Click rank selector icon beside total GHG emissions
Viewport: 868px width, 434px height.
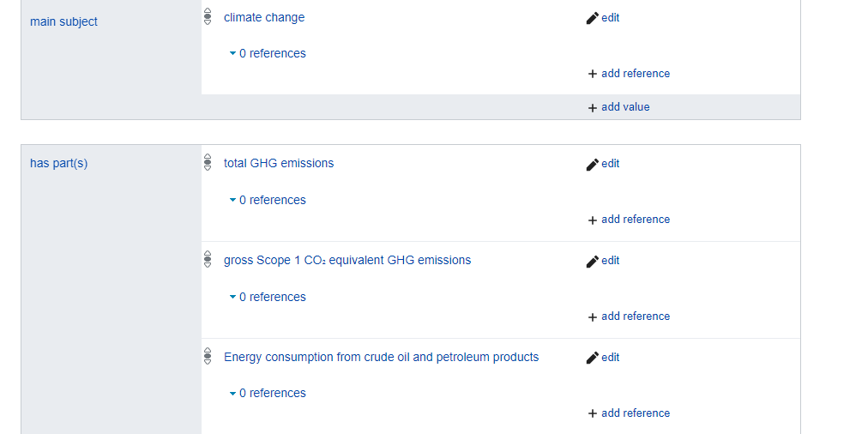coord(208,162)
